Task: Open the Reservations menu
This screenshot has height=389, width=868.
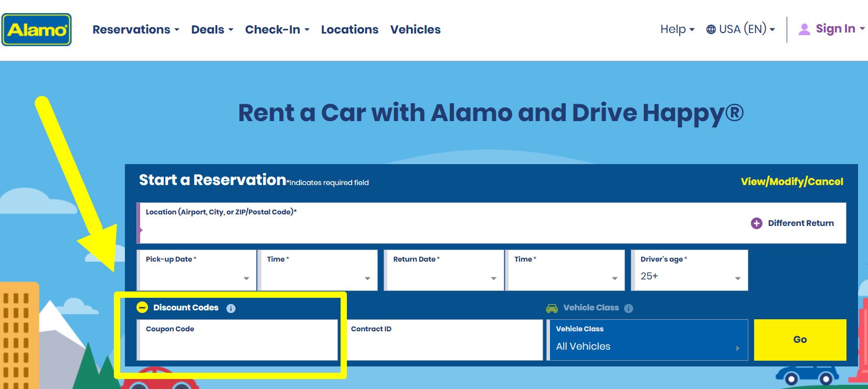Action: [135, 30]
